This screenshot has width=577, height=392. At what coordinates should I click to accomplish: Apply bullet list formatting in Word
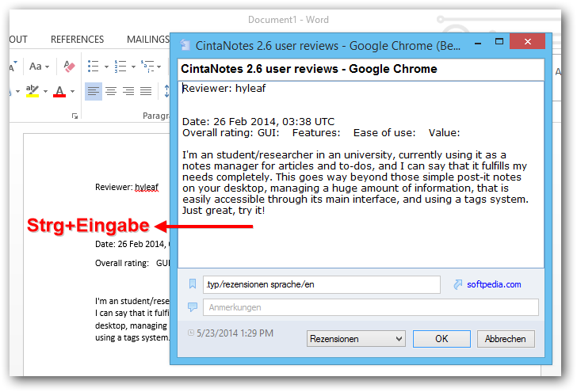pos(93,67)
